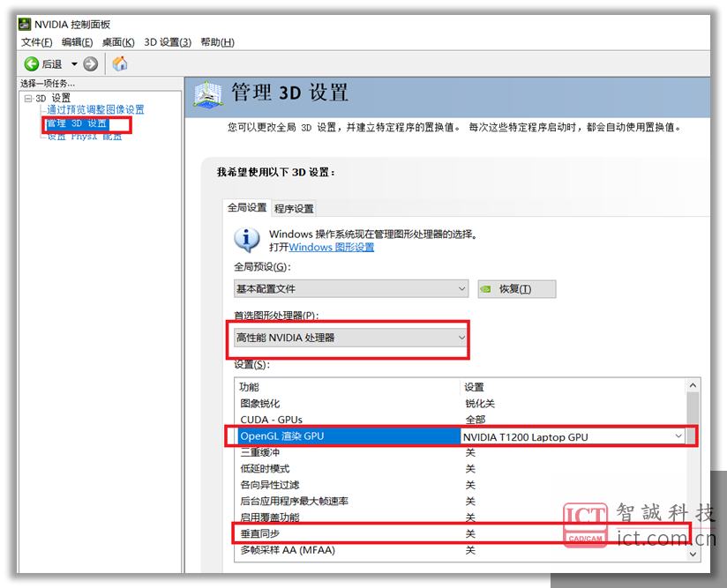Click the NVIDIA logo in the title bar
The height and width of the screenshot is (588, 727).
(22, 24)
